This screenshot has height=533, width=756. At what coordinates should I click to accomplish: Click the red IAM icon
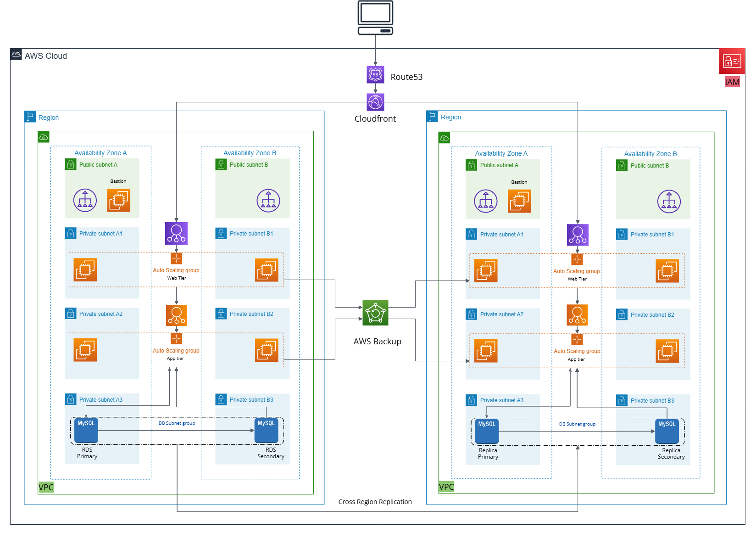pyautogui.click(x=732, y=61)
